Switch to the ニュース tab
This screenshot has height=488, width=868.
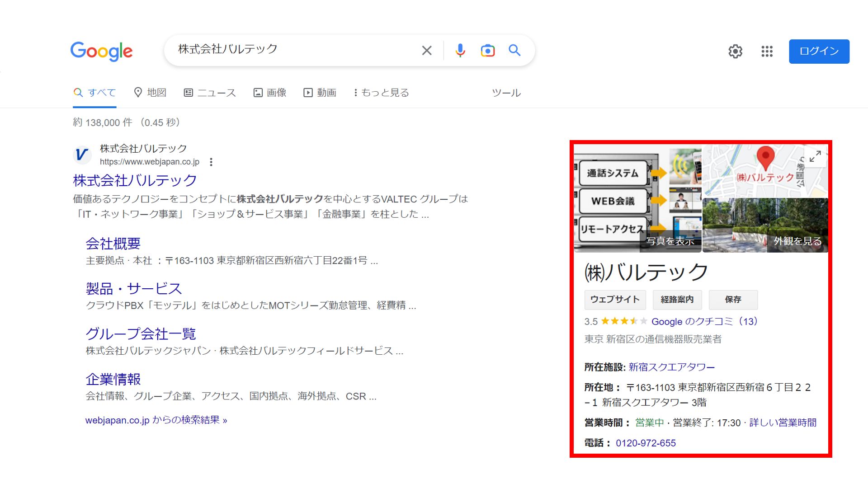click(210, 93)
